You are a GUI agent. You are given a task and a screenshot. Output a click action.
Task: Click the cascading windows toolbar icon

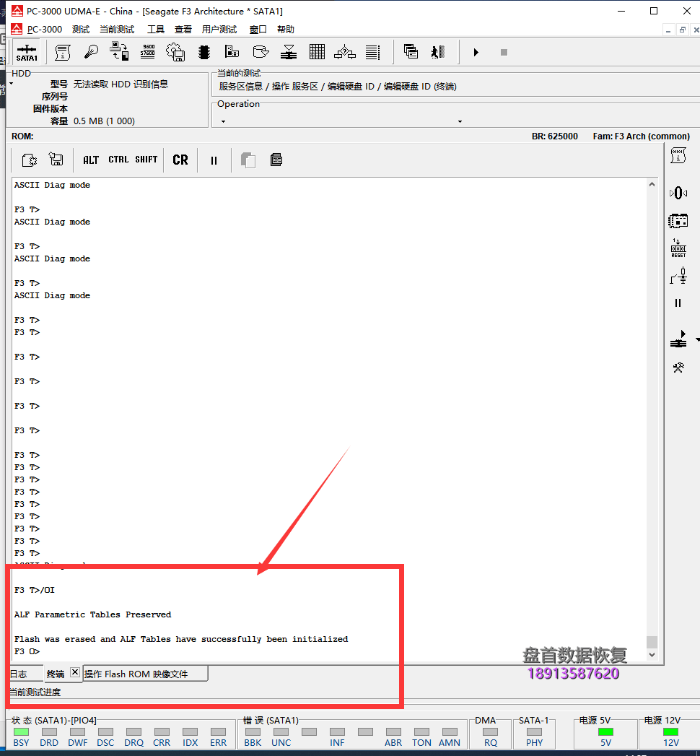pos(411,51)
